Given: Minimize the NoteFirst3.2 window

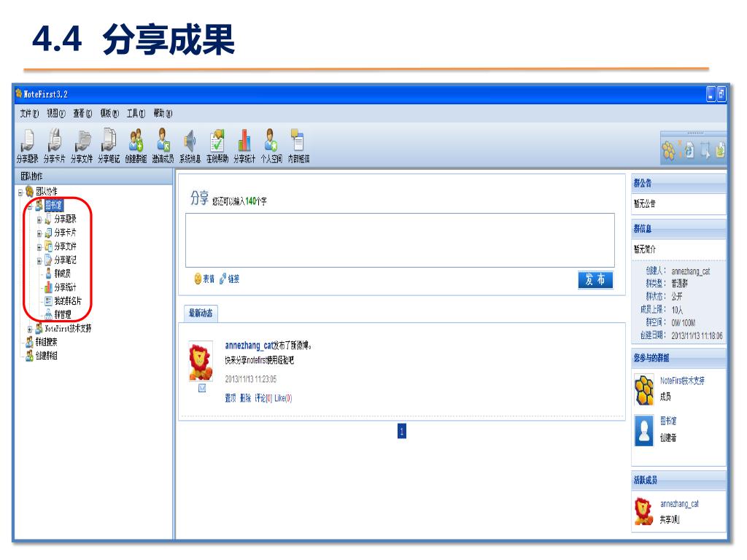Looking at the screenshot, I should (711, 94).
